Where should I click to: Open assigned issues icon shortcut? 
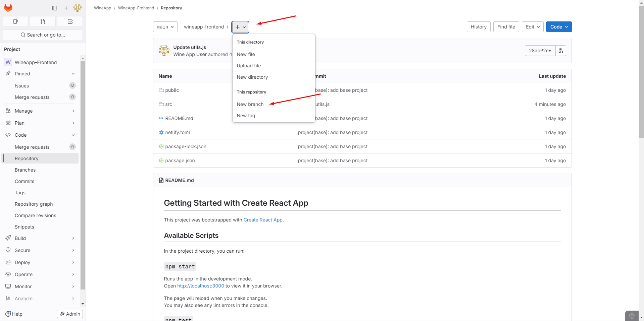click(15, 21)
